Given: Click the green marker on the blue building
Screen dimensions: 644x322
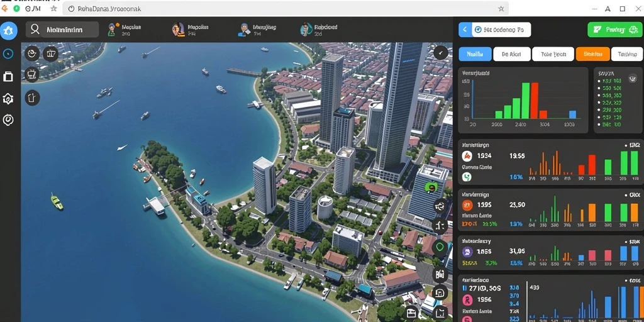Looking at the screenshot, I should point(430,187).
